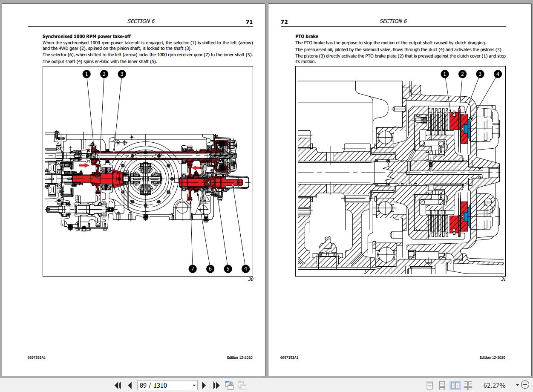Screen dimensions: 533x392
Task: Click the go to next view icon
Action: (242, 385)
